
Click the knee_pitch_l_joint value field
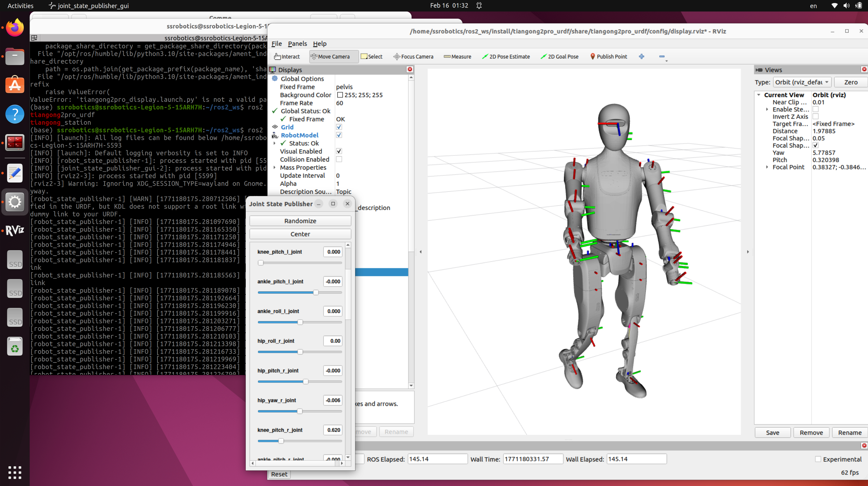point(333,252)
